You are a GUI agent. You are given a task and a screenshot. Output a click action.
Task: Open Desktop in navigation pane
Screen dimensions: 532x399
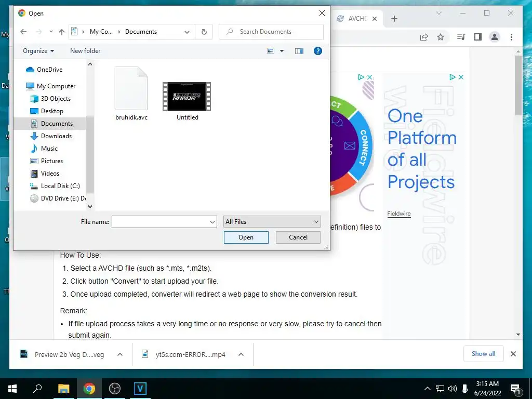[52, 111]
